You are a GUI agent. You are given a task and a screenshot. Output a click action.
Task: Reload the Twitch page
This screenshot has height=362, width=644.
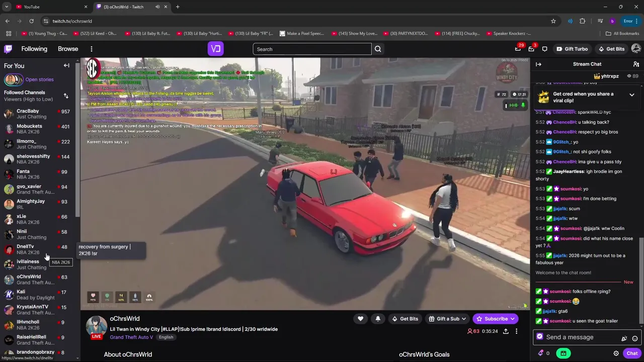[31, 21]
